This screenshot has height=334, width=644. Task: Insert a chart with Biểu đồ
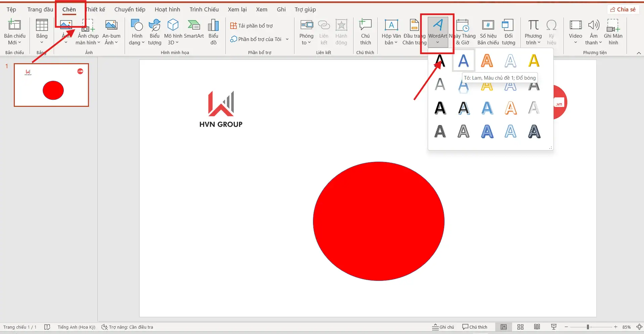pyautogui.click(x=213, y=32)
